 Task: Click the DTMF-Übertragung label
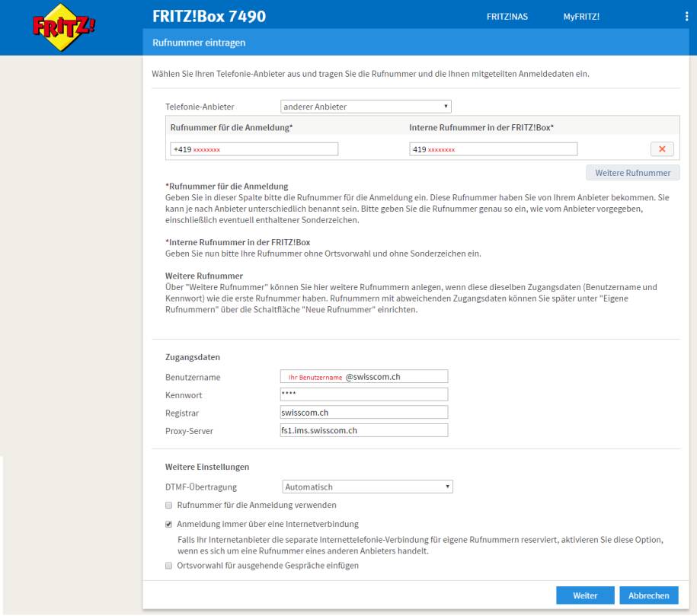201,487
